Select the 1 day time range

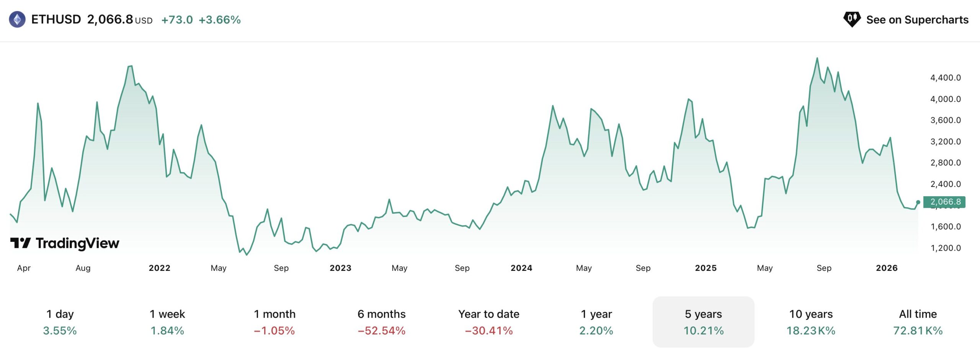(60, 322)
